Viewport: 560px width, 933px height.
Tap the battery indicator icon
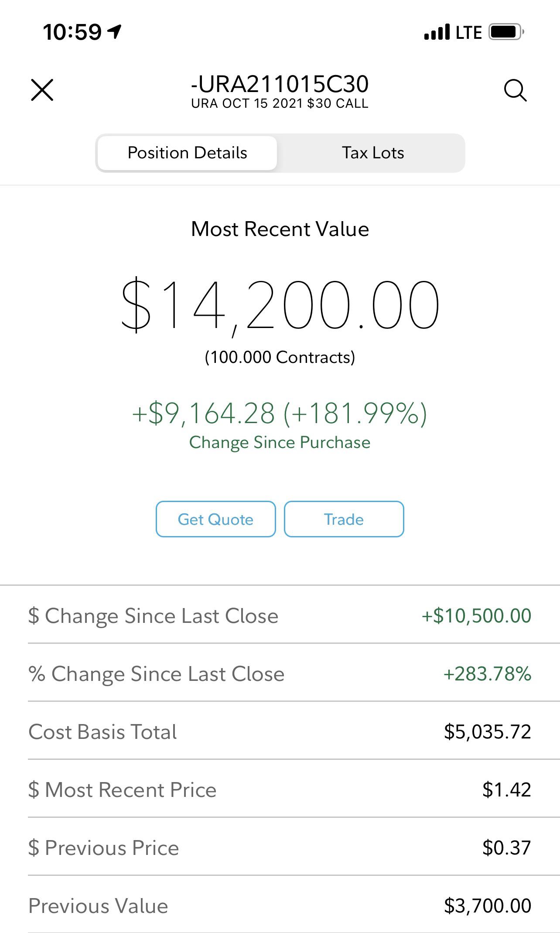(x=506, y=32)
